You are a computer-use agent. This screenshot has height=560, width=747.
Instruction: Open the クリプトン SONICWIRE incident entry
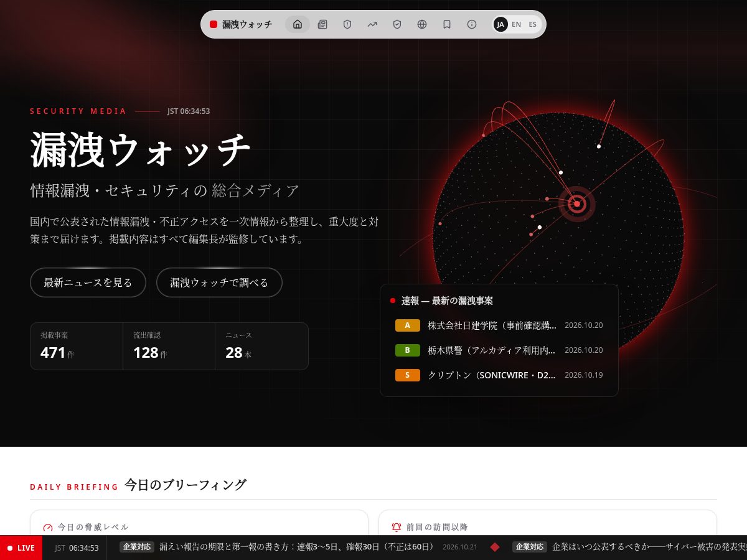(x=499, y=375)
